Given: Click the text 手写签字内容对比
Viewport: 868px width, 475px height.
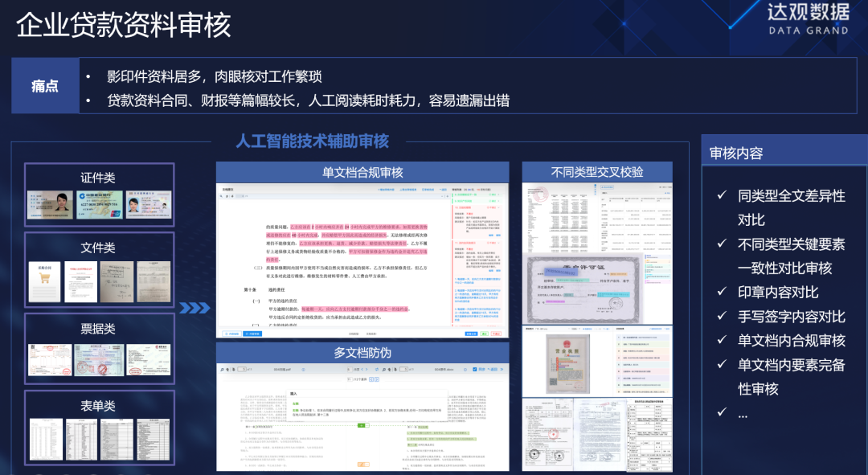Looking at the screenshot, I should pos(792,316).
